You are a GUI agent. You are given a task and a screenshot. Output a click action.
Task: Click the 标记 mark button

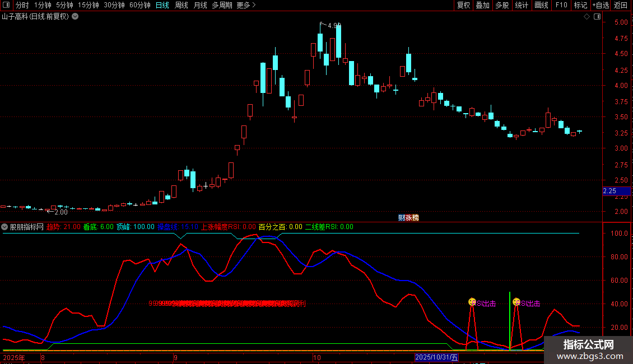tap(580, 5)
